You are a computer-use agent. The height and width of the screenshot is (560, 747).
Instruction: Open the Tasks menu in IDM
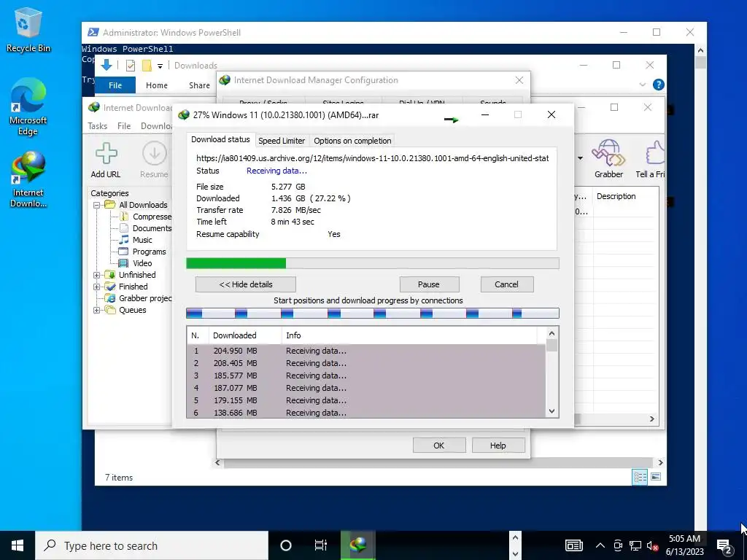coord(97,126)
